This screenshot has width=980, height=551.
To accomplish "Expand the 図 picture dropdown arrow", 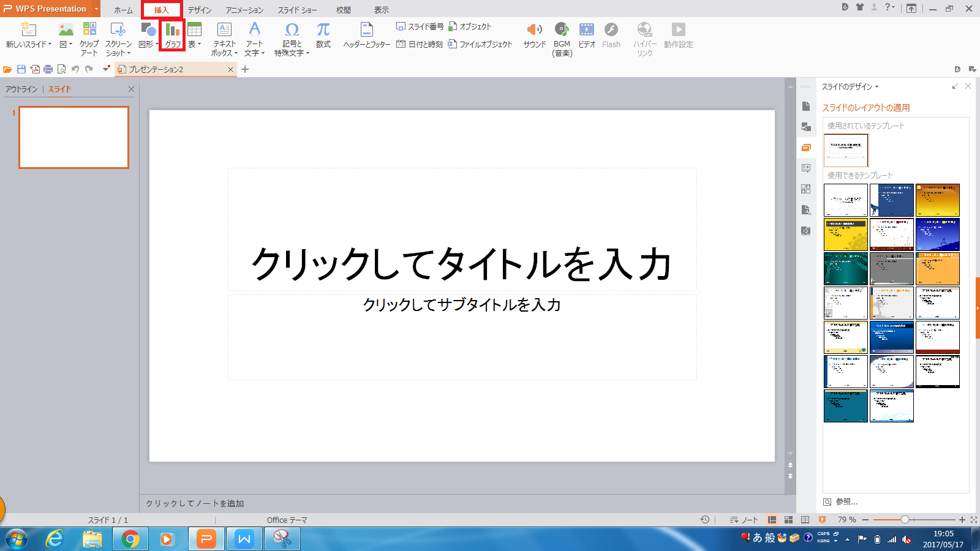I will click(70, 44).
